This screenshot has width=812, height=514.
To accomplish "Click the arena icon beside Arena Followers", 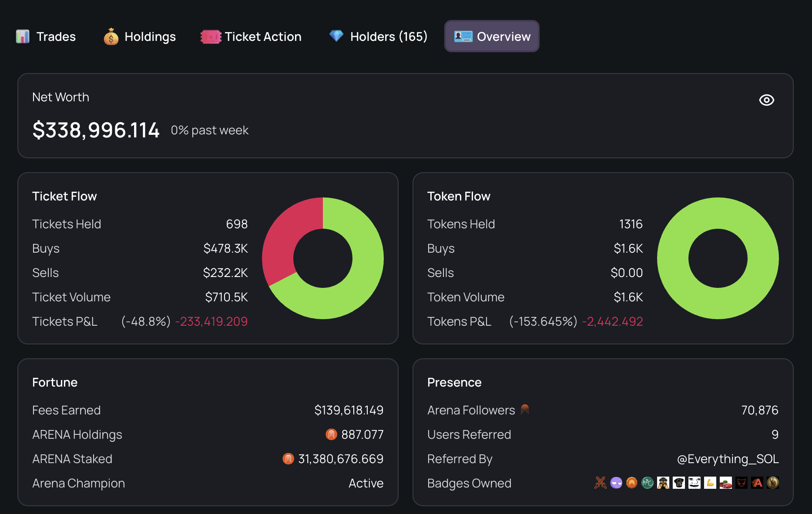I will pos(525,409).
